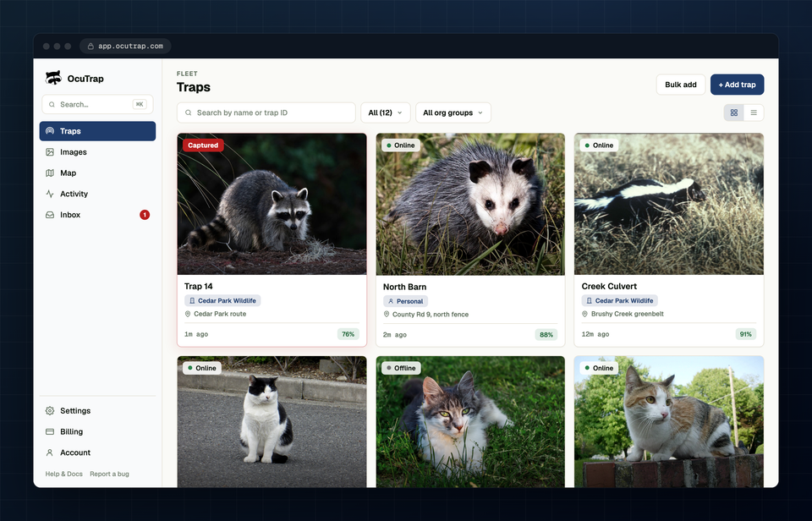This screenshot has width=812, height=521.
Task: Click the lock icon in address bar
Action: [x=91, y=46]
